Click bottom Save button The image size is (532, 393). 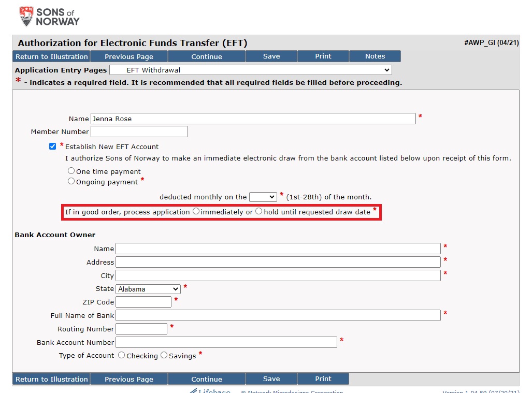(x=271, y=379)
